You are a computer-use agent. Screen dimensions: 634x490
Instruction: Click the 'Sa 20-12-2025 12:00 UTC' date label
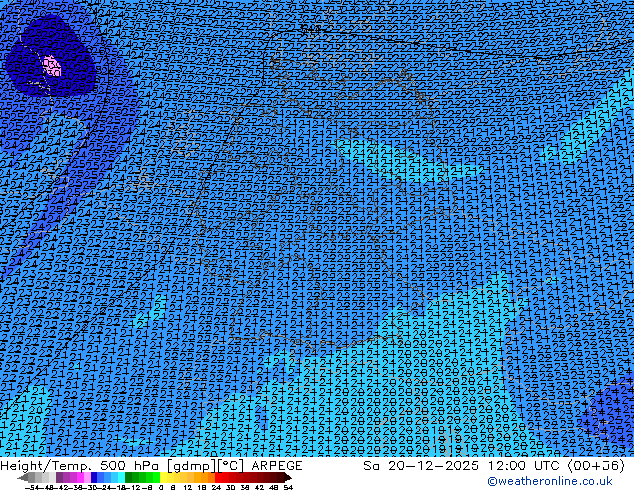pos(463,466)
